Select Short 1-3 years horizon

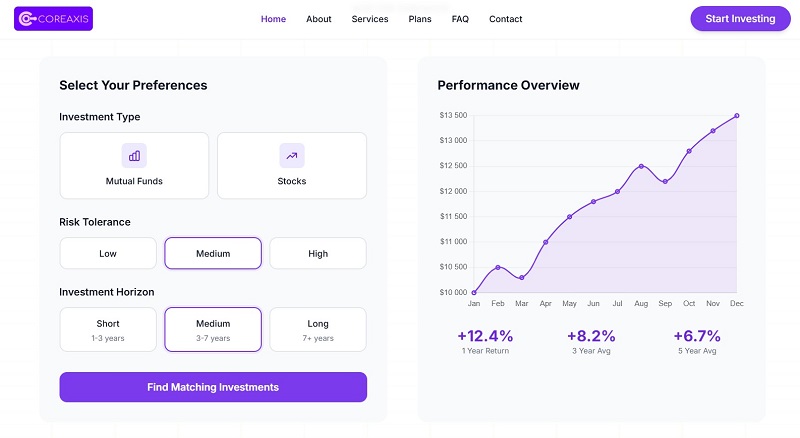click(108, 329)
